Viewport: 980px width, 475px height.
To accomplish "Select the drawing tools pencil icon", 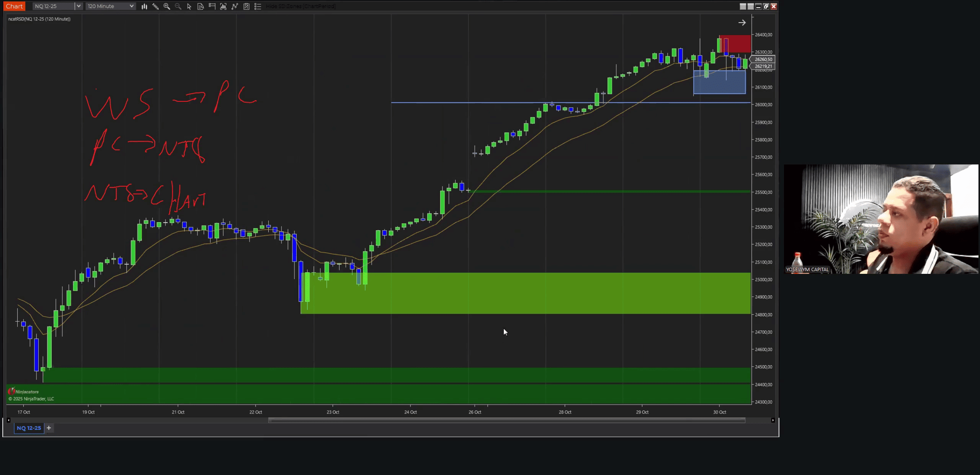I will 155,6.
